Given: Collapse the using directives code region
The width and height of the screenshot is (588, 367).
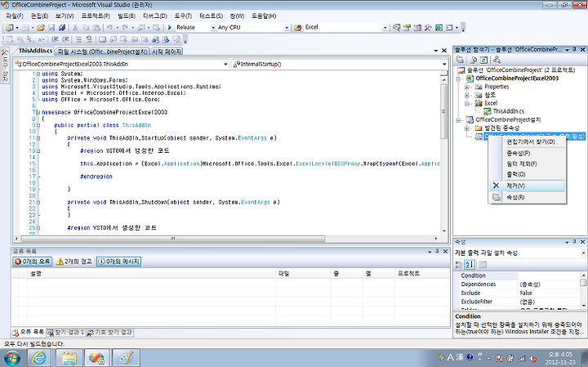Looking at the screenshot, I should pos(38,74).
